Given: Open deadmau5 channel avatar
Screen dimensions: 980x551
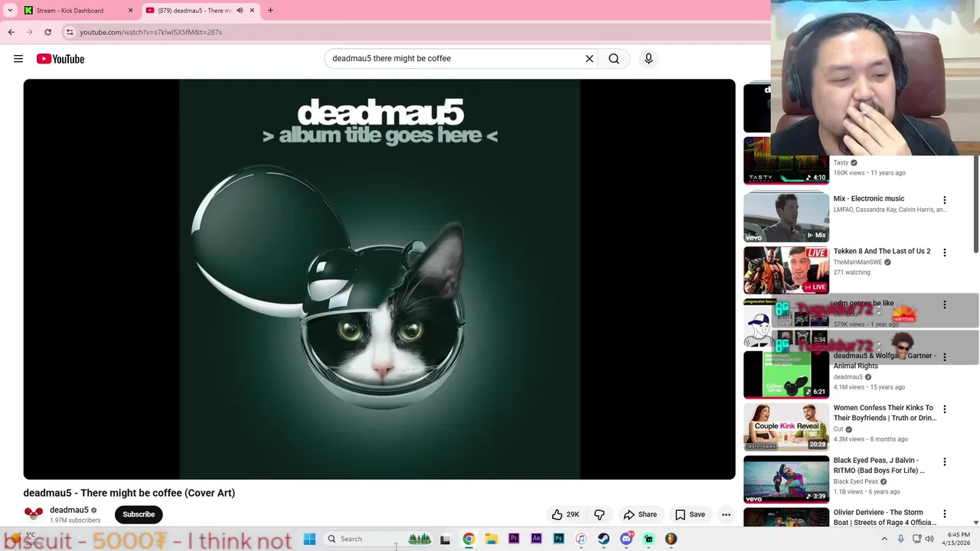Looking at the screenshot, I should pos(34,514).
